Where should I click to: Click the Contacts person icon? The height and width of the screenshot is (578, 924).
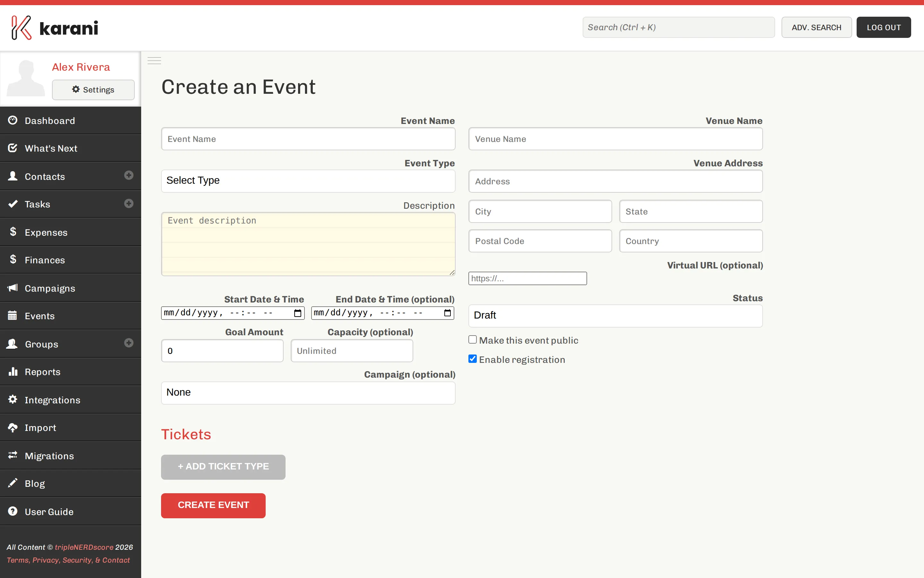click(x=13, y=176)
